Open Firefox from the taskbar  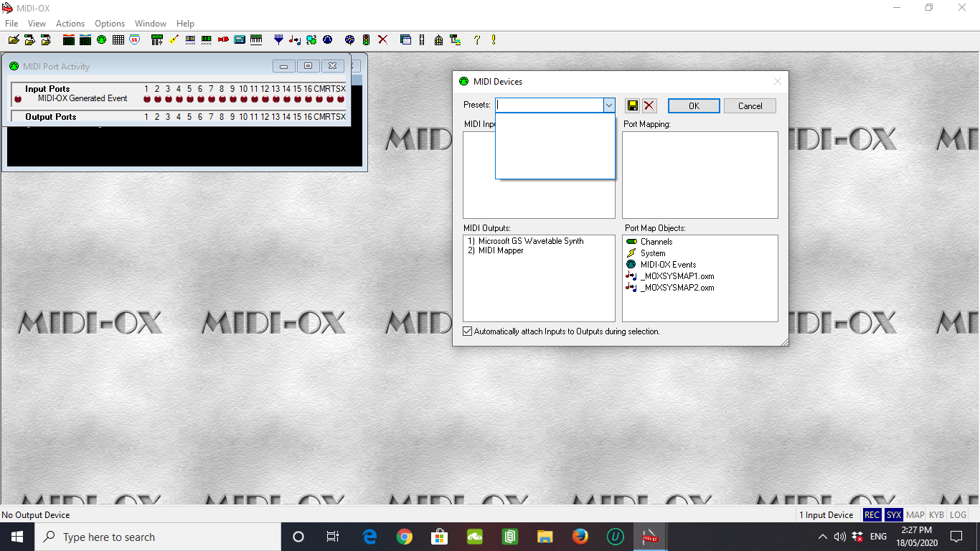point(580,537)
